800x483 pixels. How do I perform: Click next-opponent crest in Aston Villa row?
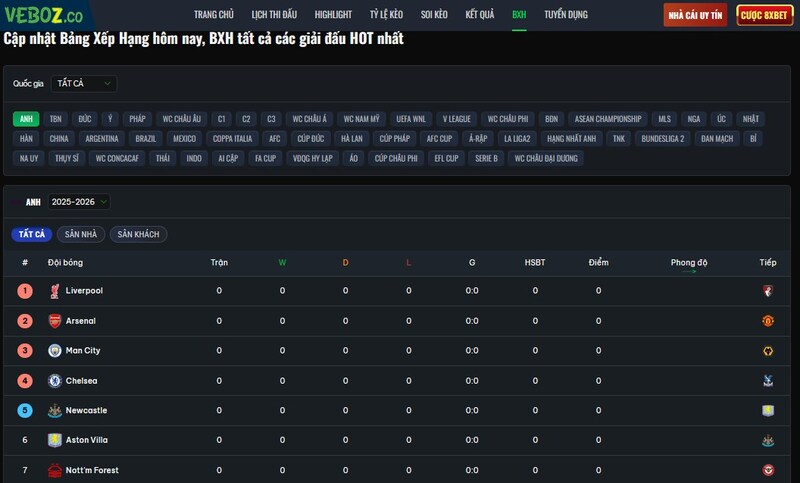coord(768,440)
